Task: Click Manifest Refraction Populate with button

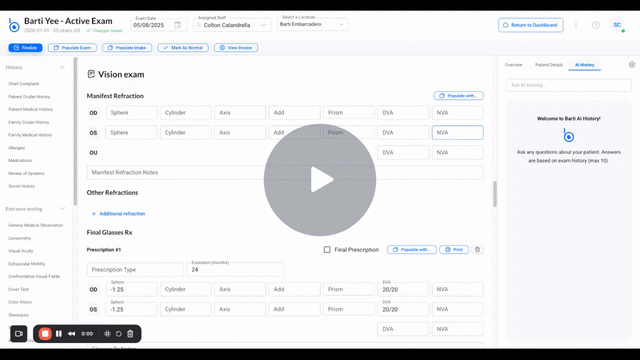Action: pos(458,96)
